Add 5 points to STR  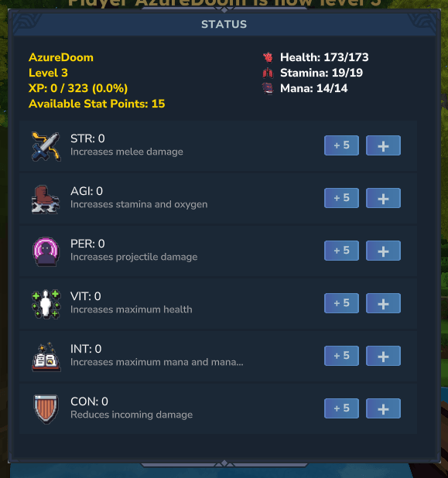(341, 145)
